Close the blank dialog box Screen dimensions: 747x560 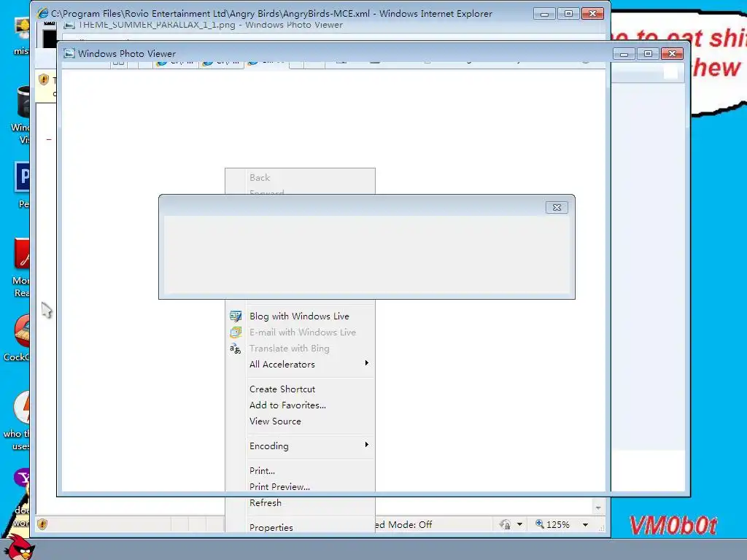pyautogui.click(x=557, y=207)
